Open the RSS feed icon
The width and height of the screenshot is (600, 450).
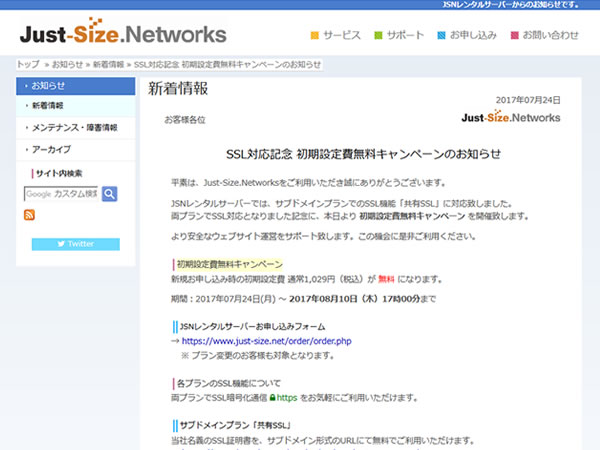pos(29,215)
